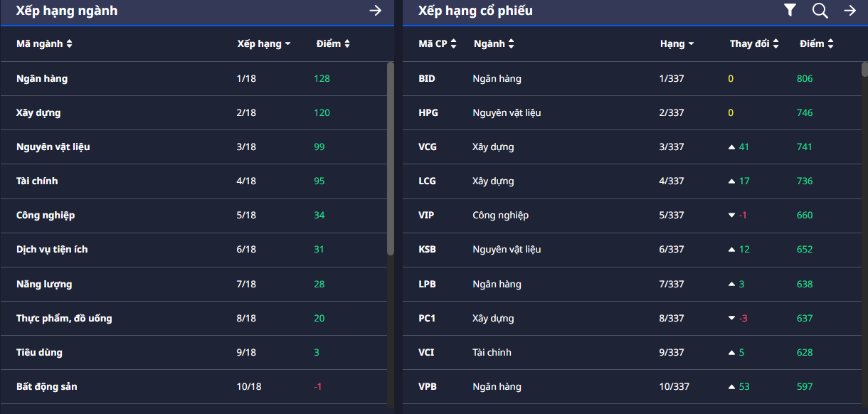Sort stocks by Thay đổi arrows
Viewport: 868px width, 414px height.
click(x=776, y=44)
